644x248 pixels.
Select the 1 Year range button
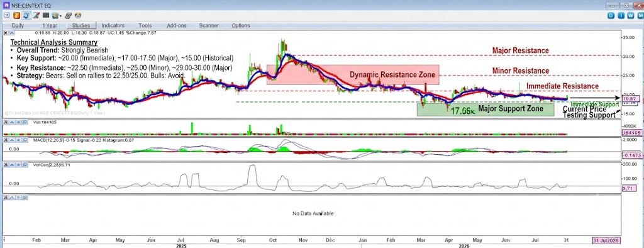coord(50,26)
